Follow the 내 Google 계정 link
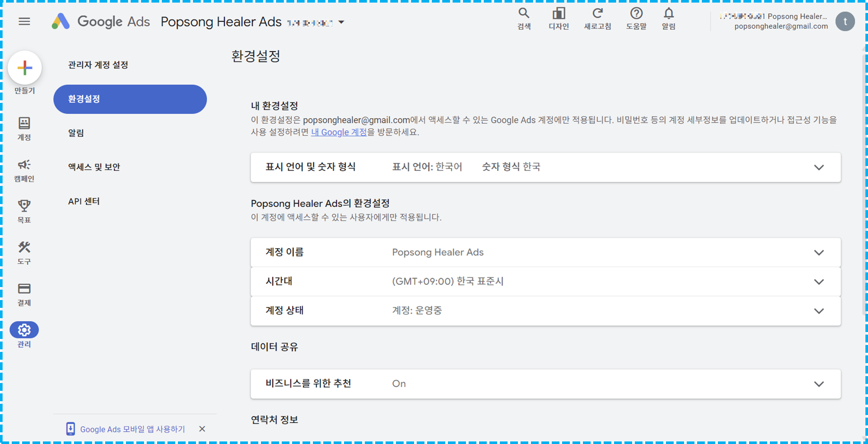868x444 pixels. tap(339, 132)
